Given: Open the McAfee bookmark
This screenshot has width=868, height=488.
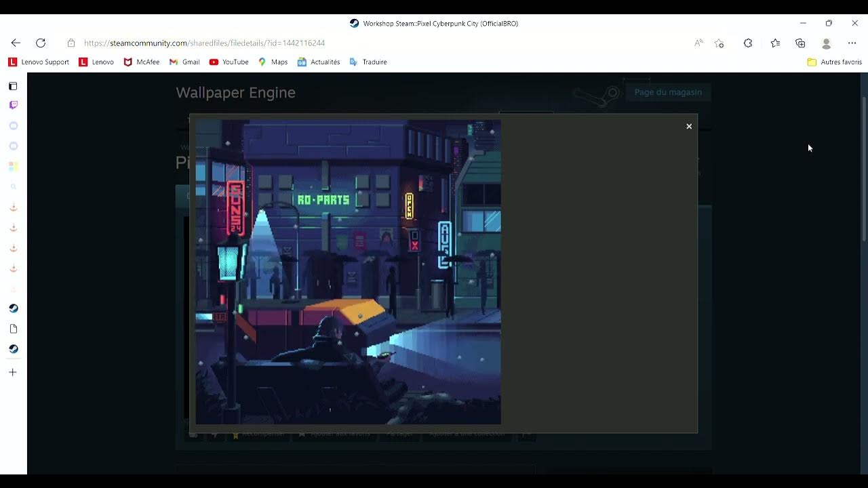Looking at the screenshot, I should 141,62.
